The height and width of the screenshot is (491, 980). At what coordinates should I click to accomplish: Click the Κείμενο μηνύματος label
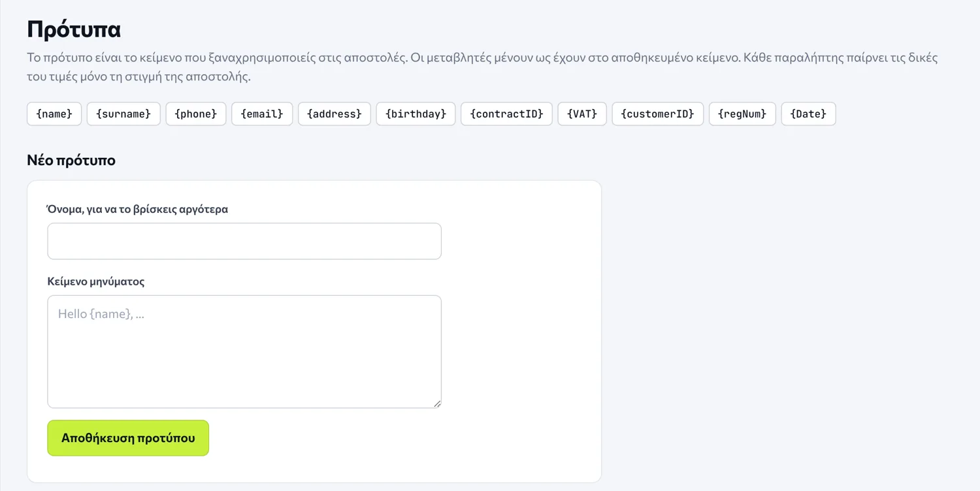coord(96,281)
